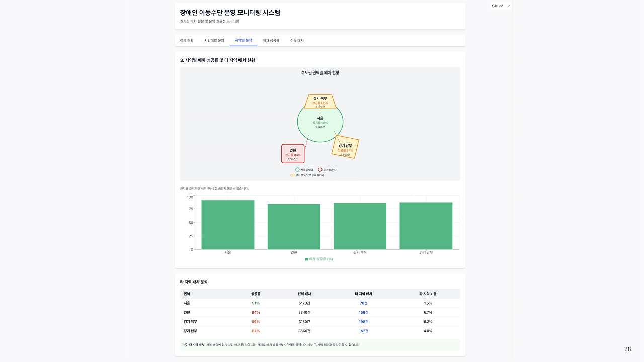Click the 서울 bar in the success rate chart
The width and height of the screenshot is (644, 362).
(x=228, y=224)
